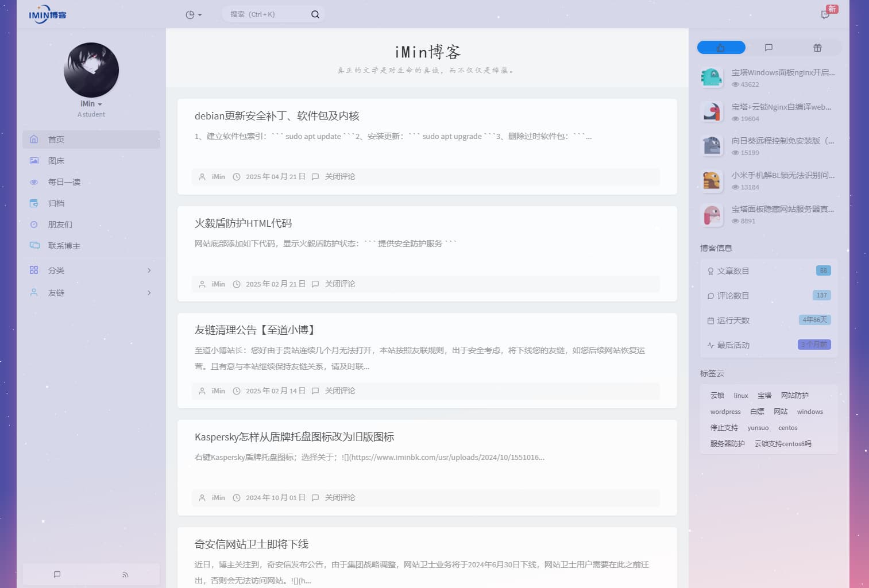Open the iMin username dropdown under avatar
Viewport: 869px width, 588px height.
[x=91, y=104]
